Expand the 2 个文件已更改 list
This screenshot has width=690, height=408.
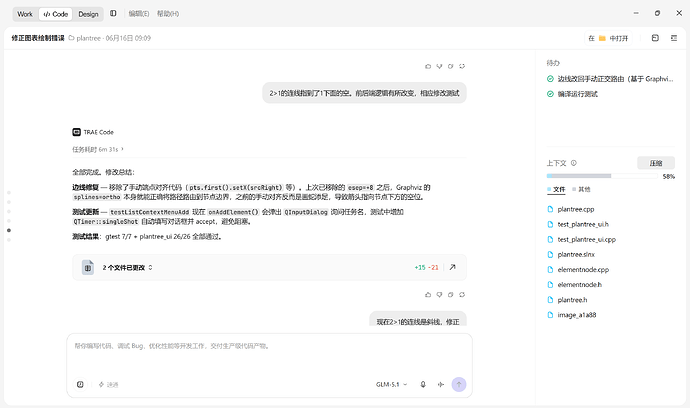127,267
